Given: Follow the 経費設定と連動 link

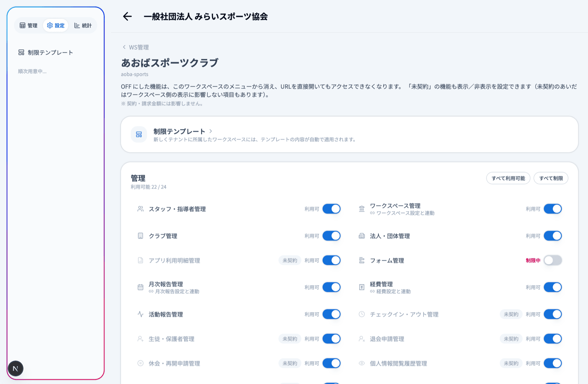Looking at the screenshot, I should click(393, 292).
